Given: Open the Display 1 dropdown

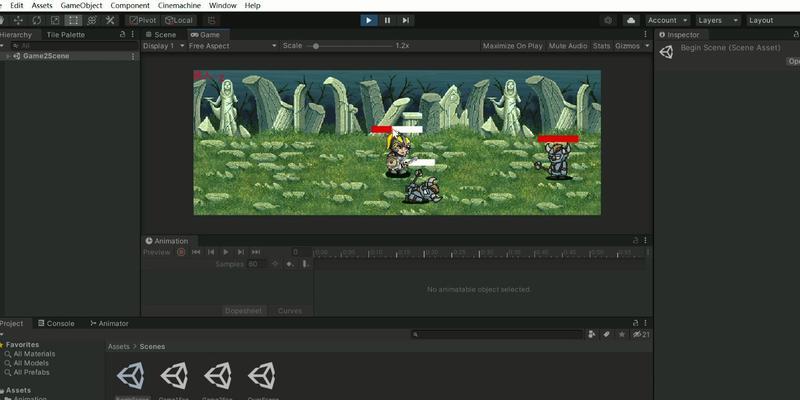Looking at the screenshot, I should [164, 46].
